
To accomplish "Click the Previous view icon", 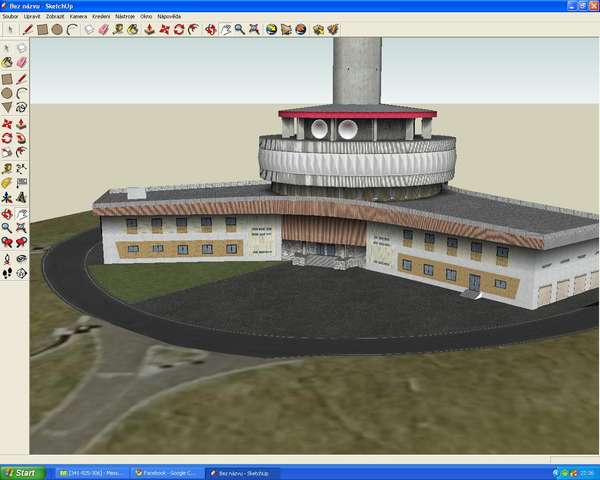I will coord(7,242).
